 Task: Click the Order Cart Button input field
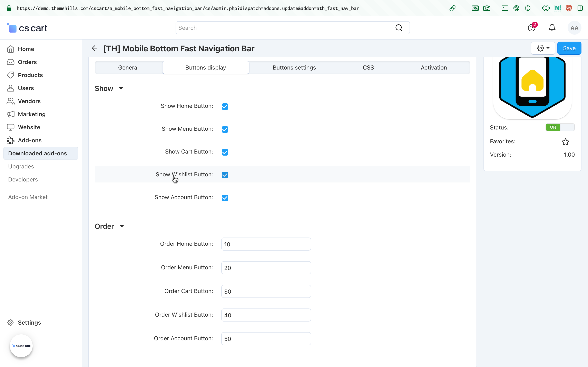[266, 291]
